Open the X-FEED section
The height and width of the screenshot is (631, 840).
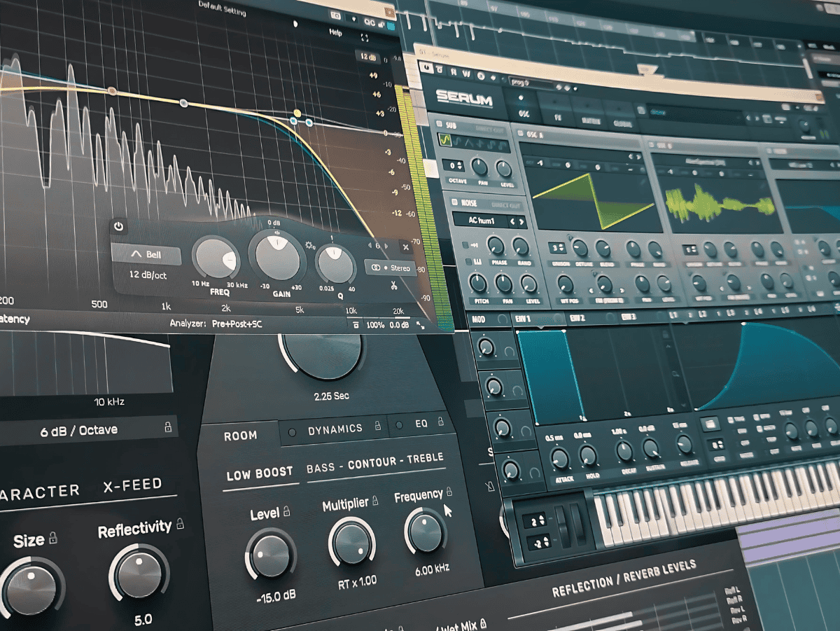(132, 484)
